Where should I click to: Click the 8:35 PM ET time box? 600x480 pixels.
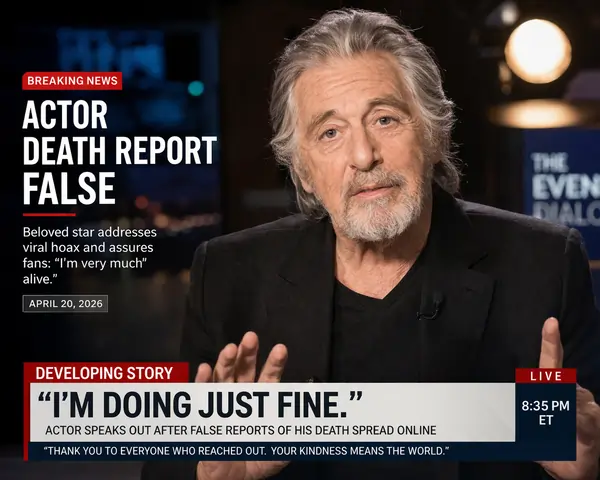(545, 412)
